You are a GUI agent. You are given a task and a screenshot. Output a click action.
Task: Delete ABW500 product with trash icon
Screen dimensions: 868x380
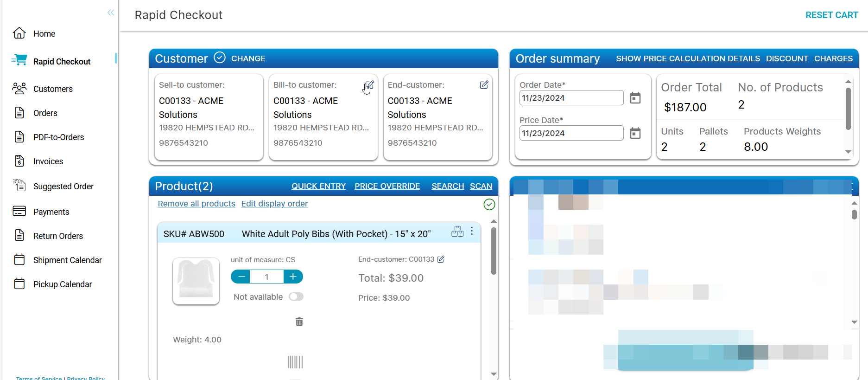(x=299, y=322)
